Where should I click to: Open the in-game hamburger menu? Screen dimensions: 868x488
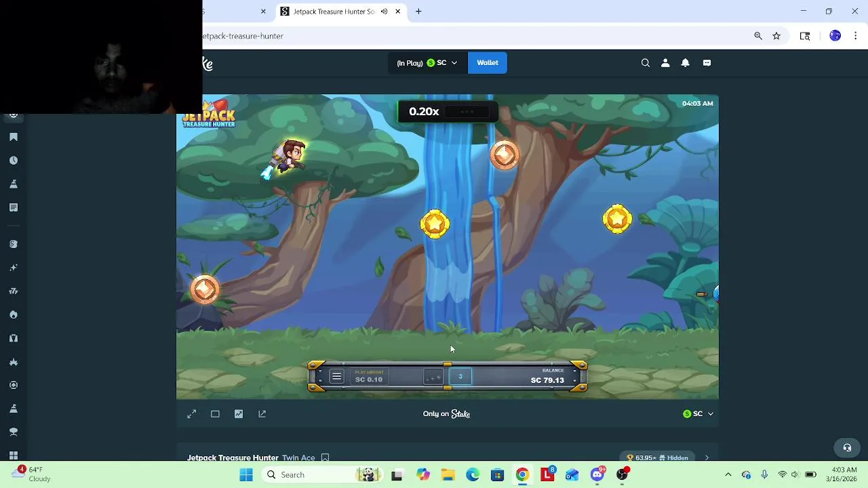click(336, 377)
